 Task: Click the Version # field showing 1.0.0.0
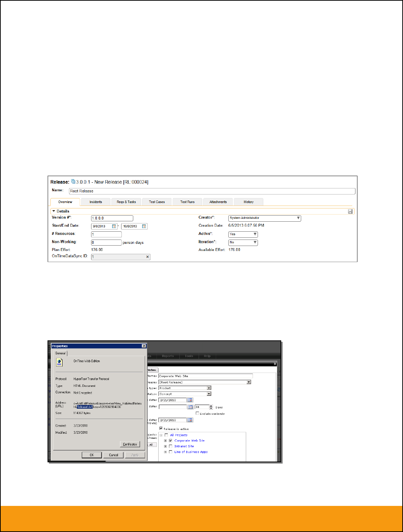pos(112,218)
